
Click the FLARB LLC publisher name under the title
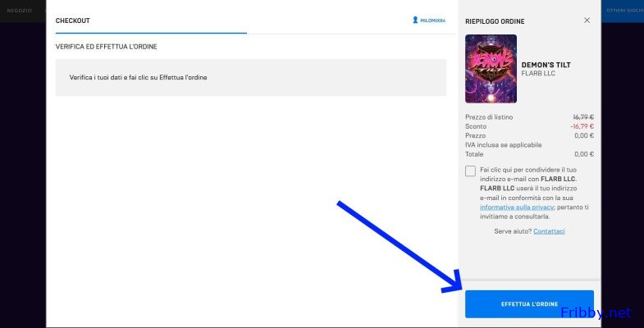click(x=539, y=73)
